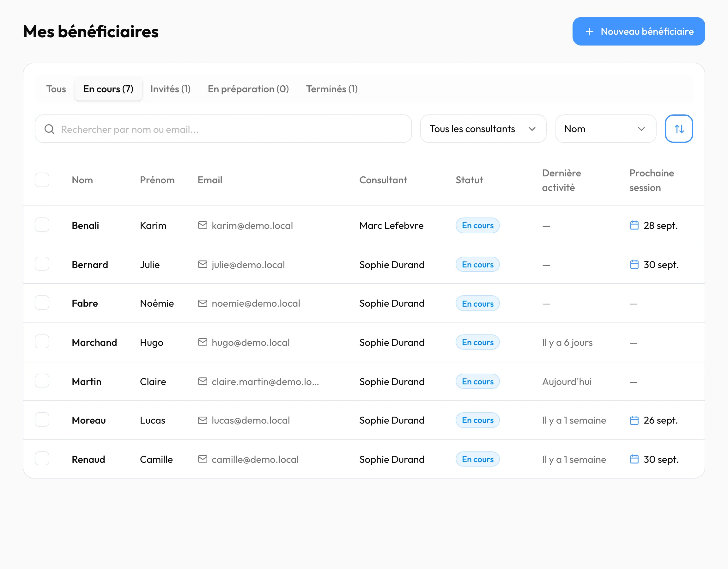Viewport: 728px width, 569px height.
Task: Click the mail icon beside noemie@demo.local
Action: 203,303
